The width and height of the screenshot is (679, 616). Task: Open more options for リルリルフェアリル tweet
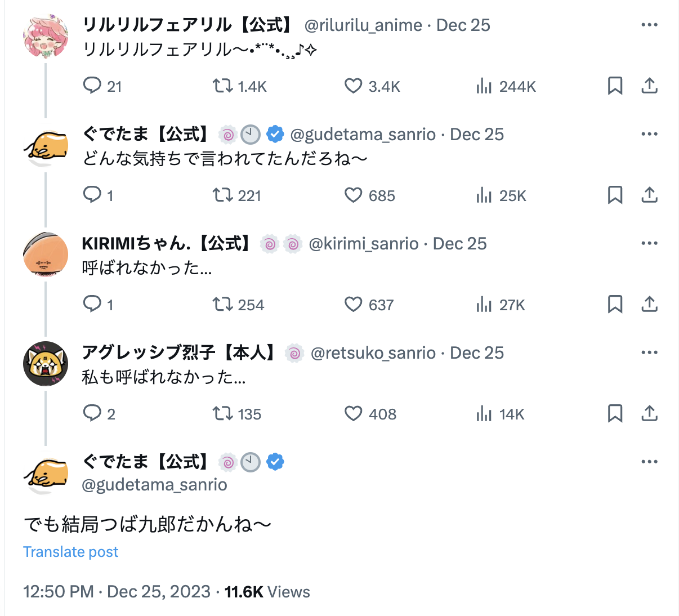tap(649, 25)
